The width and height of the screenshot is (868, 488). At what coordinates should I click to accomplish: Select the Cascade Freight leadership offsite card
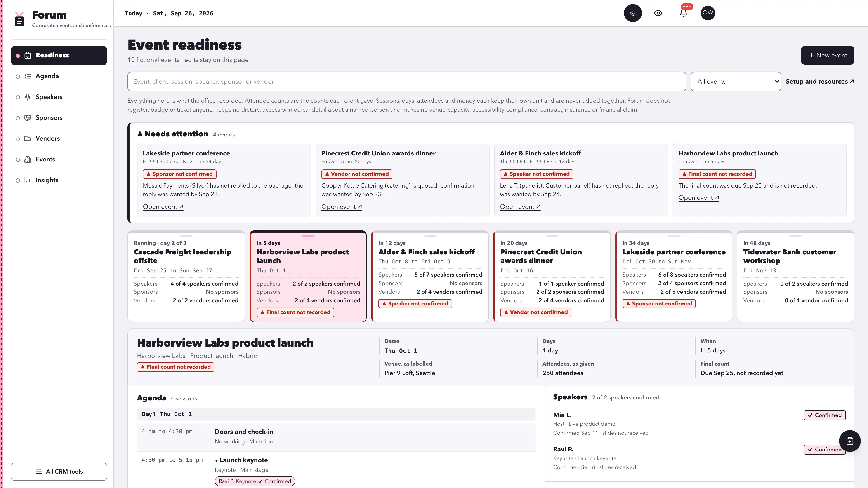186,276
